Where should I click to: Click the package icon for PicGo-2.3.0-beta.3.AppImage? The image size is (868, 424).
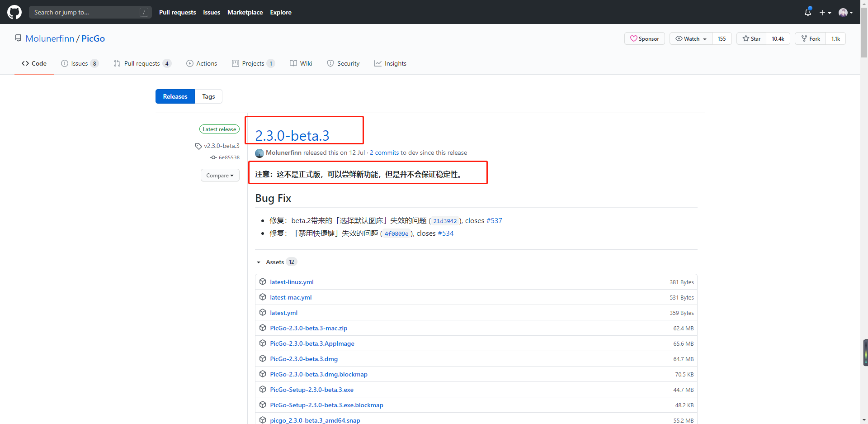[263, 343]
